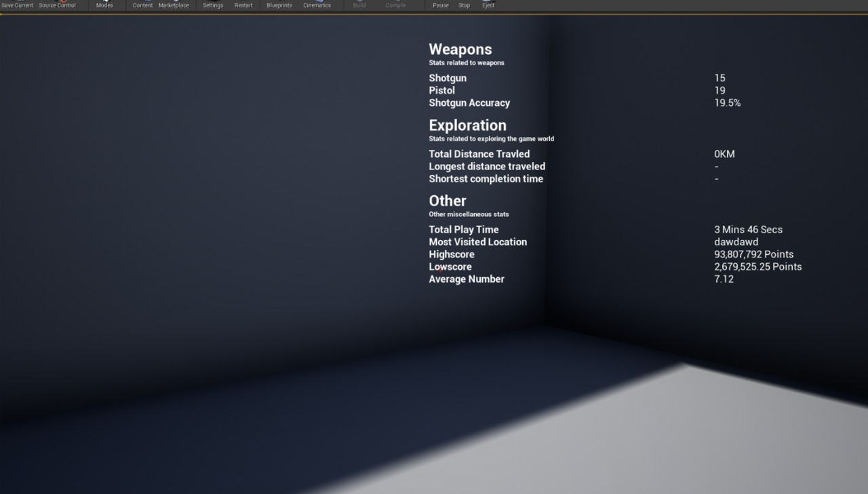The width and height of the screenshot is (868, 494).
Task: Open the Source Control toolbar option
Action: tap(57, 5)
